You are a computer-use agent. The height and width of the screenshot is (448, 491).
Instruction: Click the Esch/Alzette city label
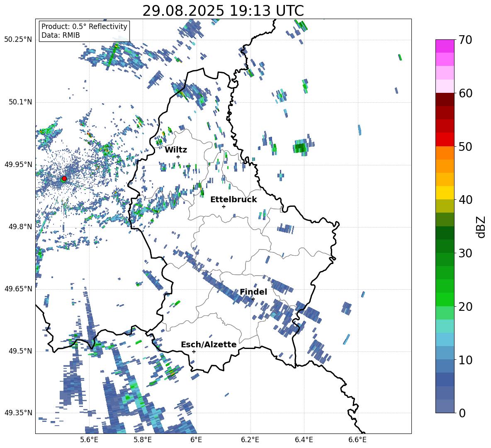[x=209, y=344]
